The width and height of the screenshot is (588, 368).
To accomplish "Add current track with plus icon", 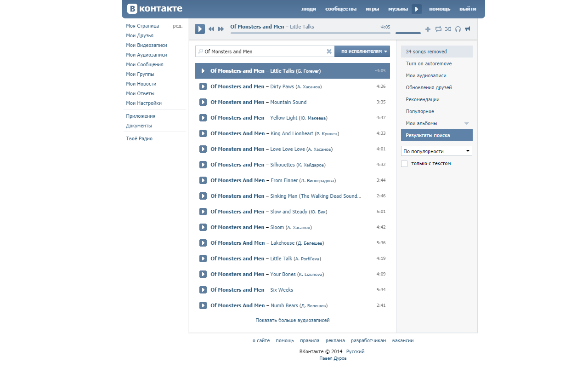I will (x=428, y=29).
